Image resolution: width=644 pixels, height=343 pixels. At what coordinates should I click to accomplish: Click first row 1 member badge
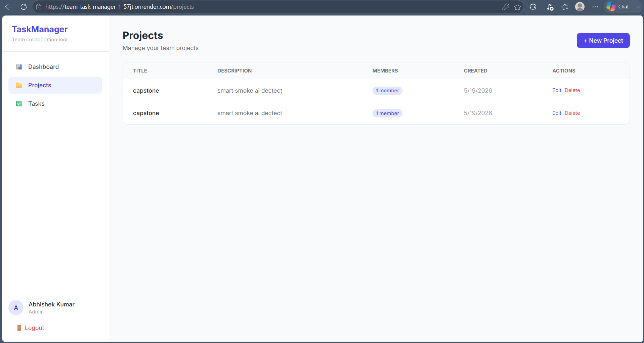click(387, 91)
